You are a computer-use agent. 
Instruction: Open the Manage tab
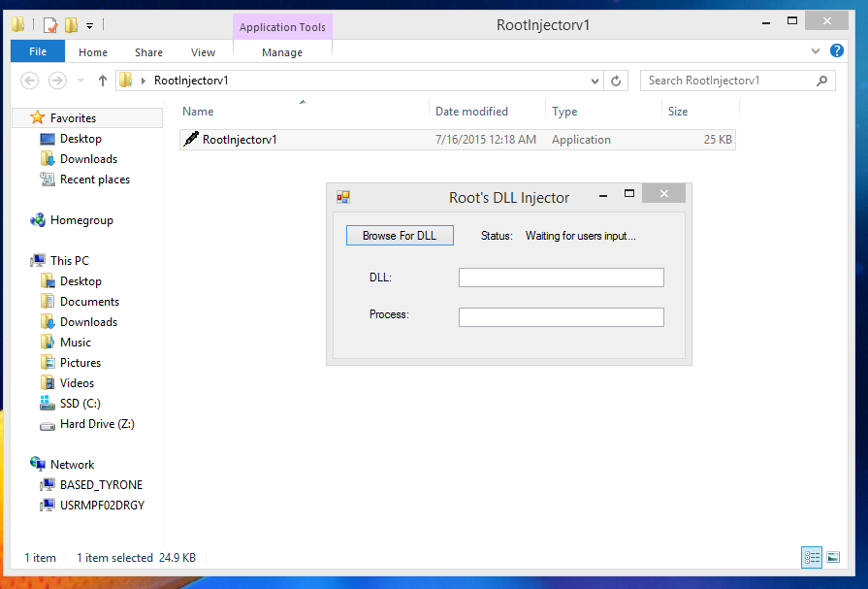(x=282, y=52)
